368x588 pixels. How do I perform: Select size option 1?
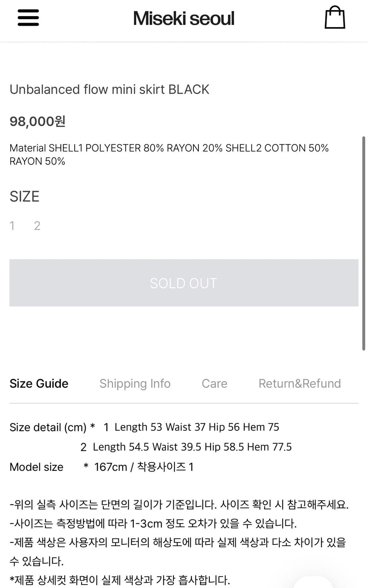12,226
